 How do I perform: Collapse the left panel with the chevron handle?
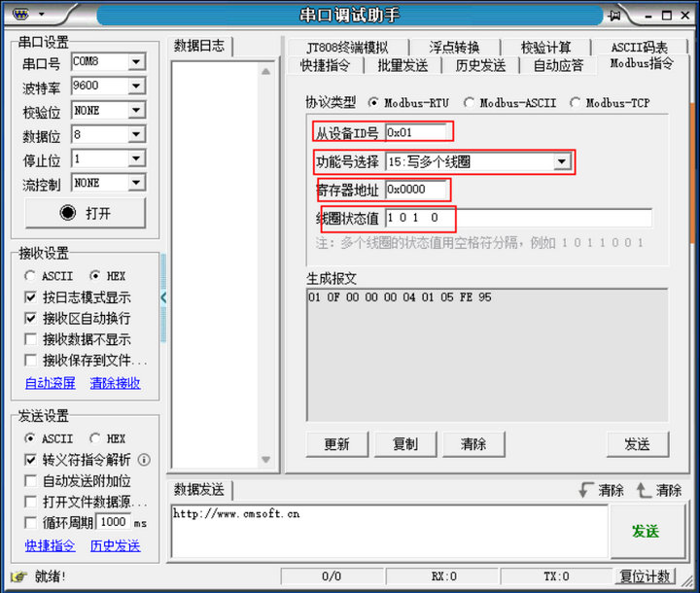[x=163, y=297]
